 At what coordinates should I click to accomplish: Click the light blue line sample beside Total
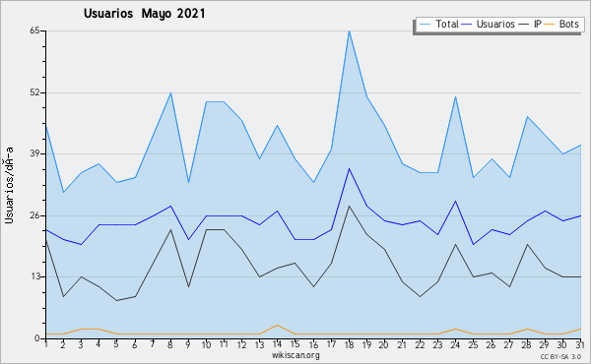point(425,25)
